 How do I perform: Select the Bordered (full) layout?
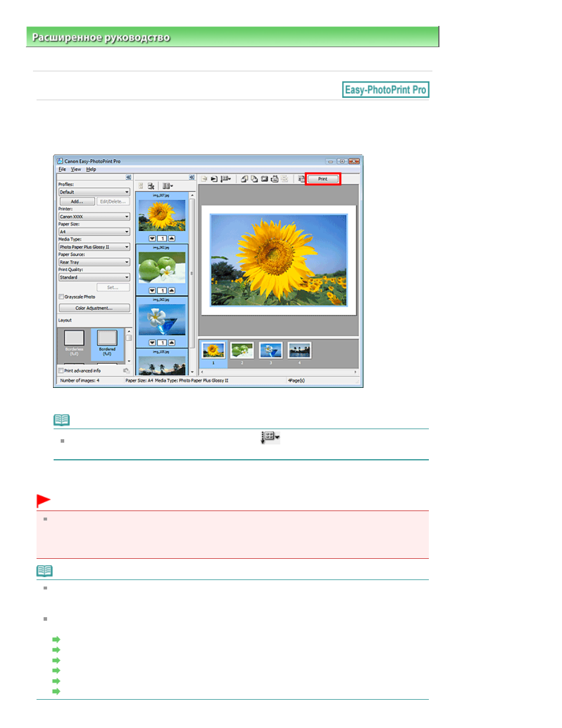[x=107, y=343]
